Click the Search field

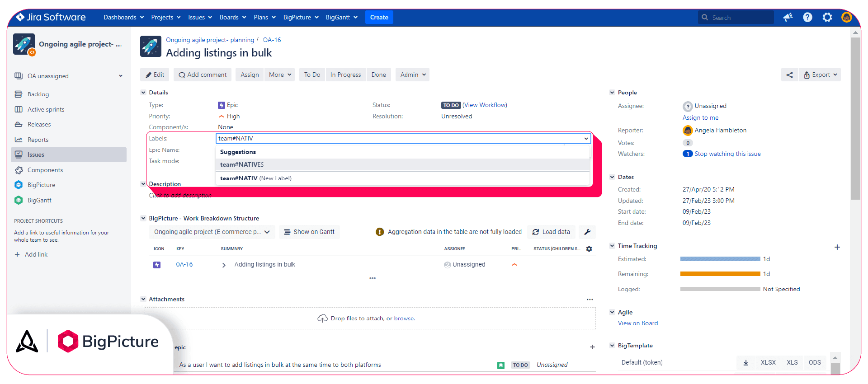[736, 18]
